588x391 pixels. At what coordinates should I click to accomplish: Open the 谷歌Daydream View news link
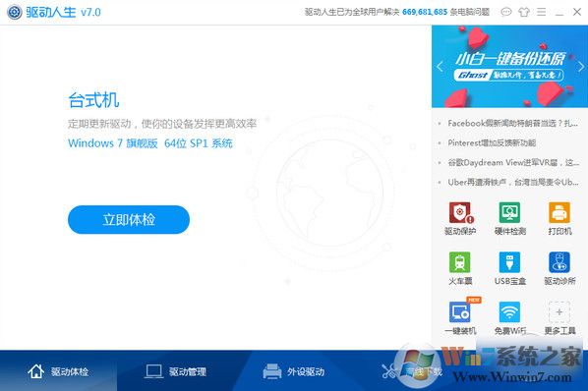513,162
